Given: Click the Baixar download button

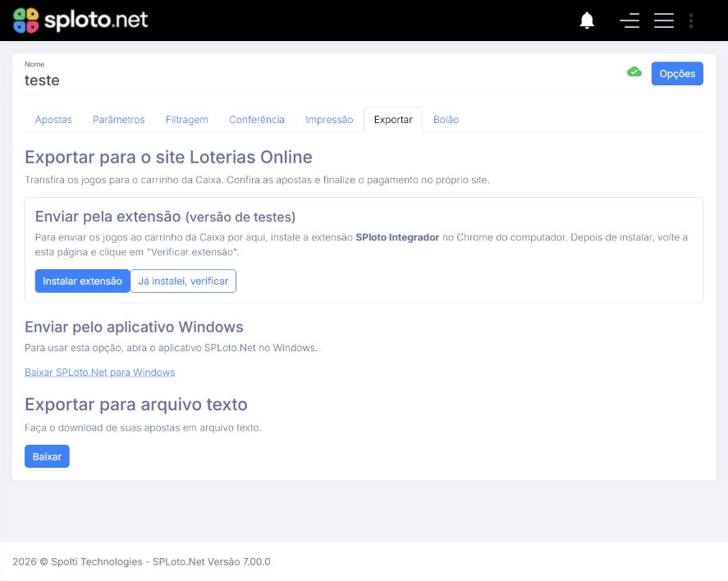Looking at the screenshot, I should point(47,456).
